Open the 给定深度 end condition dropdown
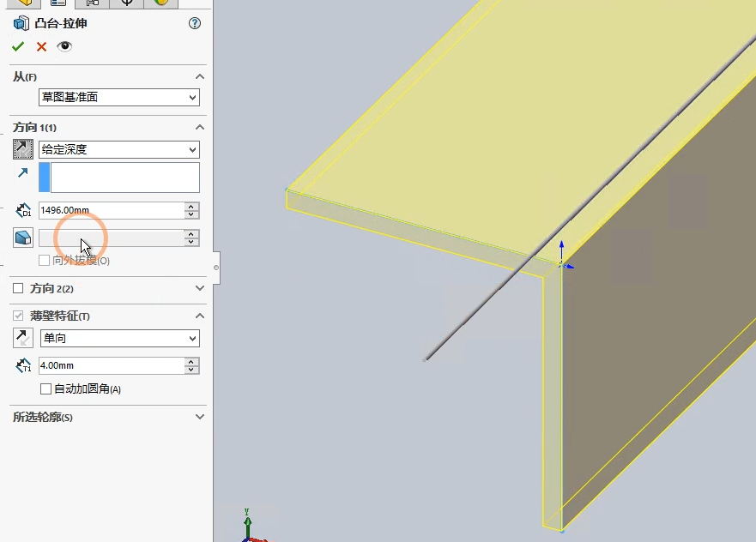This screenshot has width=756, height=542. click(x=118, y=149)
